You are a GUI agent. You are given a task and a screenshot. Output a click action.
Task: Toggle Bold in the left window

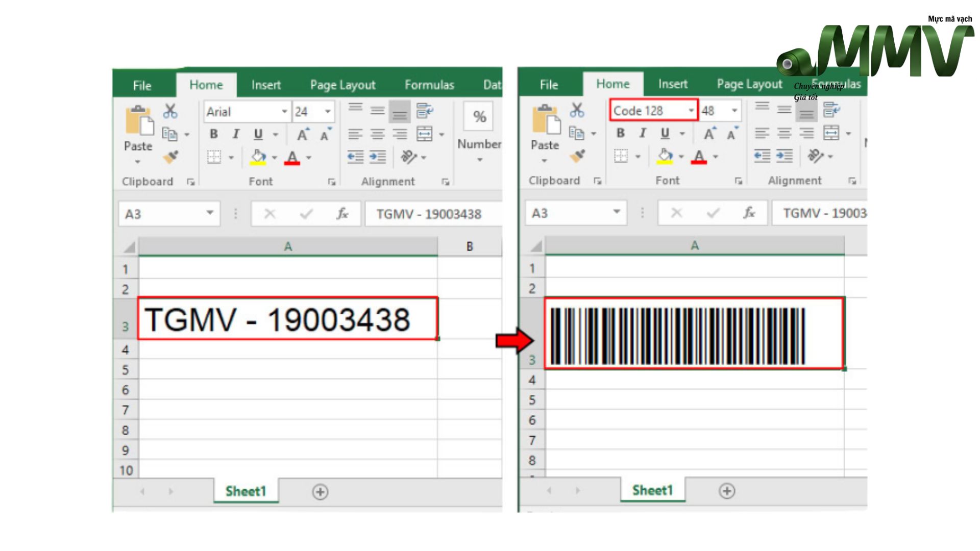[x=214, y=134]
